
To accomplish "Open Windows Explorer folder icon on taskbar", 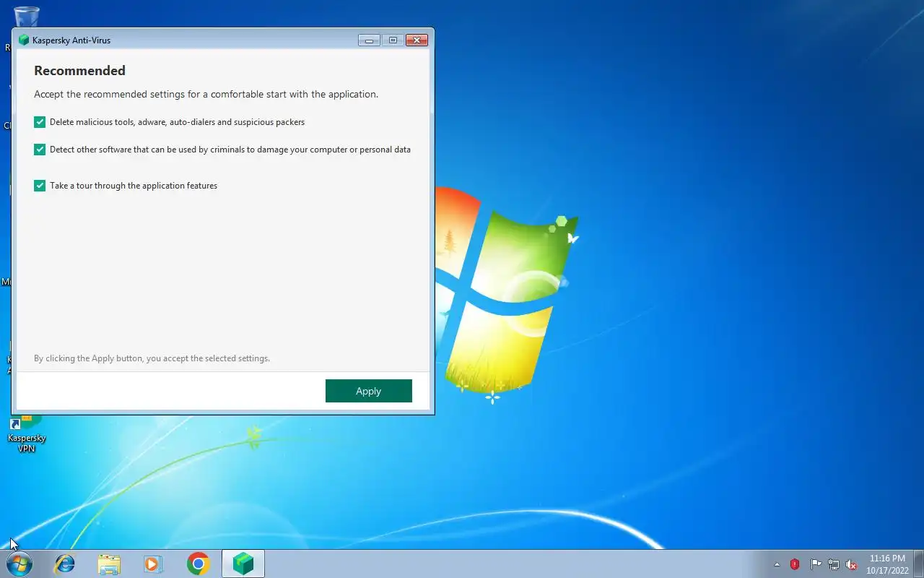I will pyautogui.click(x=109, y=564).
